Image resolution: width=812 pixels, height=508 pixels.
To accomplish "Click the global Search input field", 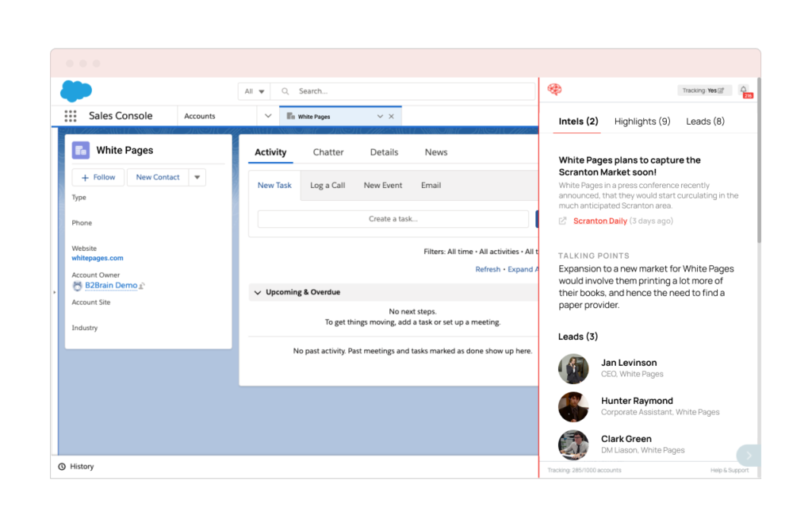I will click(x=404, y=91).
